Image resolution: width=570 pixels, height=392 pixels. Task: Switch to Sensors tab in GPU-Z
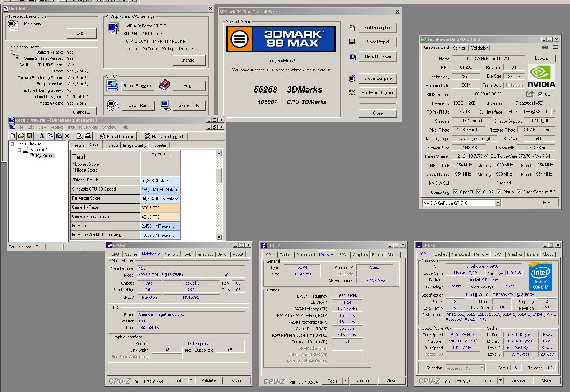click(x=460, y=48)
